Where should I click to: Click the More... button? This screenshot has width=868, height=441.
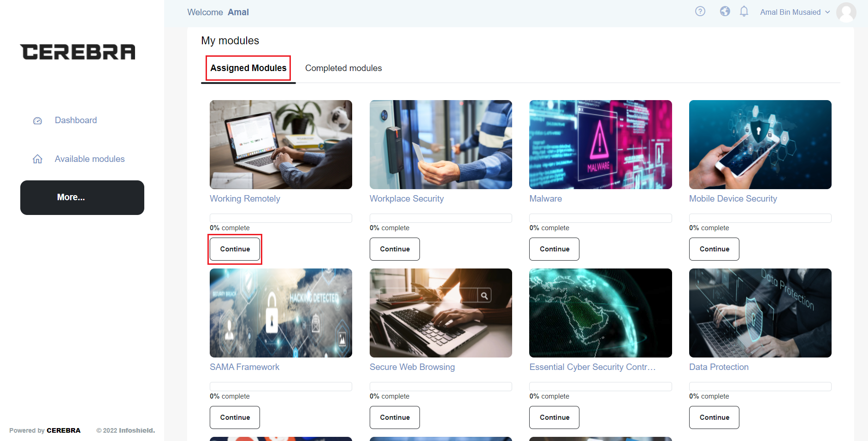[82, 197]
